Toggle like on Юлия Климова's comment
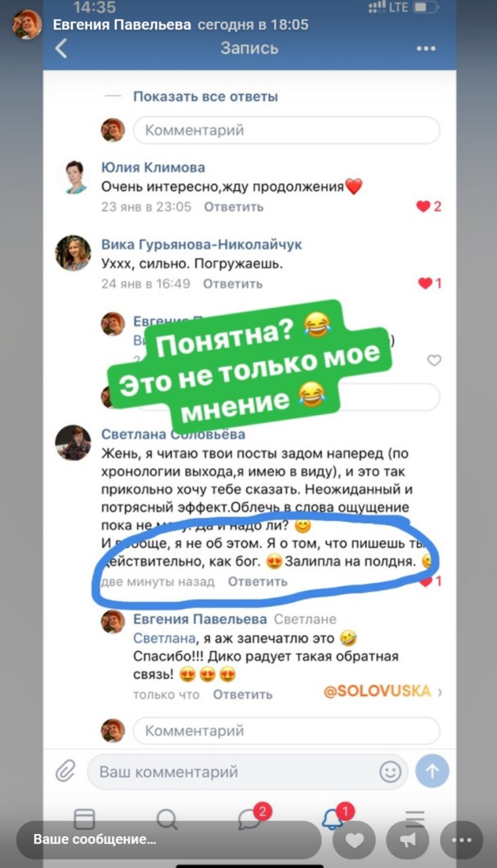497x868 pixels. (x=428, y=206)
